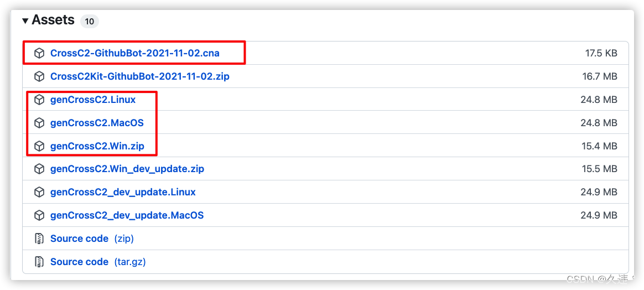The height and width of the screenshot is (290, 644).
Task: Click package icon beside genCrossC2.Win_dev_update.zip
Action: (x=39, y=169)
